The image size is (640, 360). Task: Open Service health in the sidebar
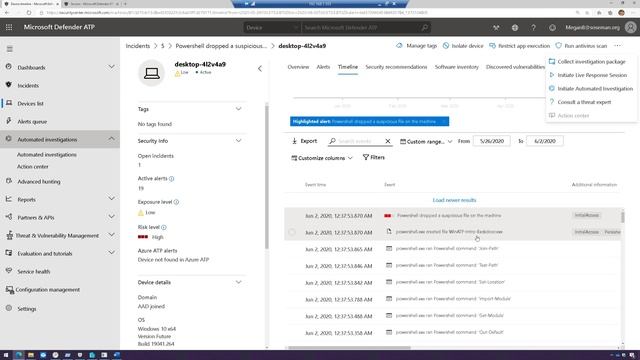click(33, 271)
